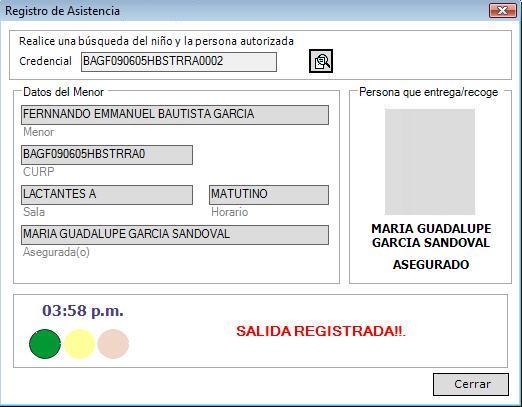This screenshot has height=407, width=522.
Task: Click the Cerrar button
Action: 471,384
